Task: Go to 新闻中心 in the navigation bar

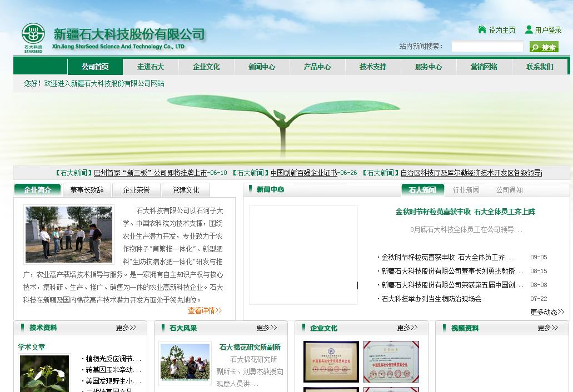Action: click(262, 67)
